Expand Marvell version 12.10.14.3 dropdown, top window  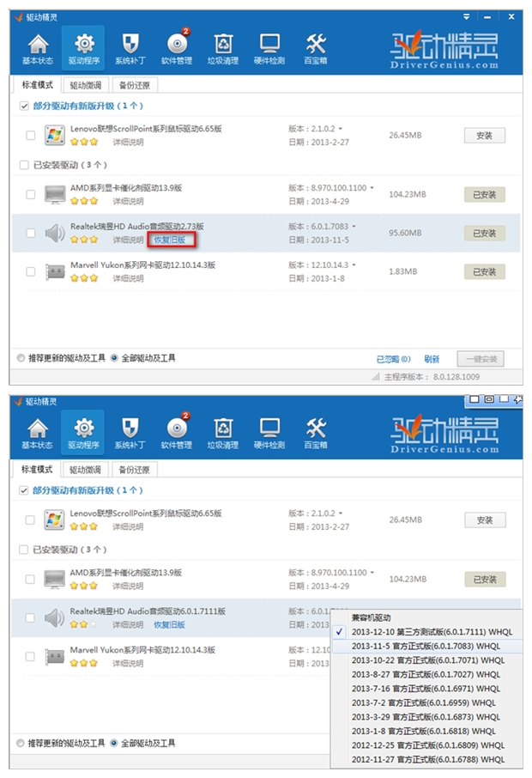[354, 265]
